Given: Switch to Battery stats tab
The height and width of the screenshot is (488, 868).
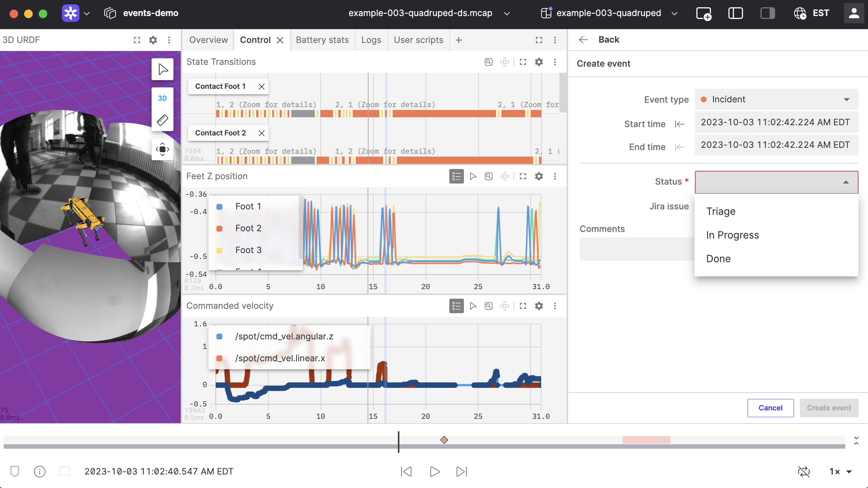Looking at the screenshot, I should [322, 40].
